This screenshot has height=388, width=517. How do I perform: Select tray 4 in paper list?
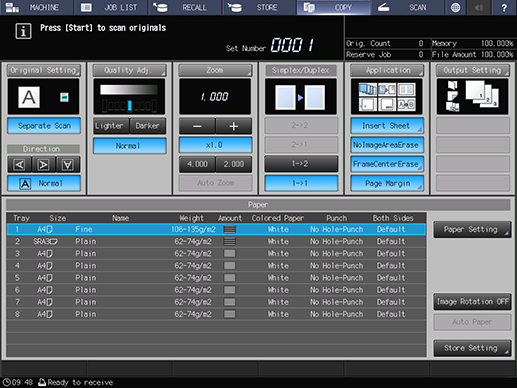tap(216, 266)
